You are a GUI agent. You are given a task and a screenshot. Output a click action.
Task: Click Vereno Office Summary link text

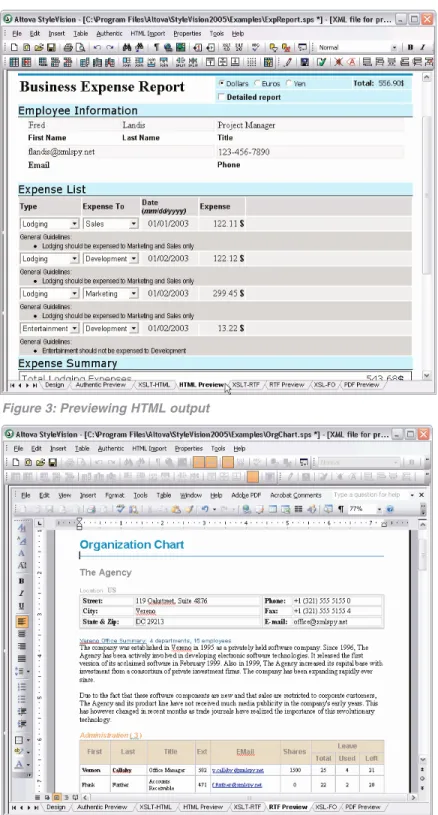pos(113,641)
